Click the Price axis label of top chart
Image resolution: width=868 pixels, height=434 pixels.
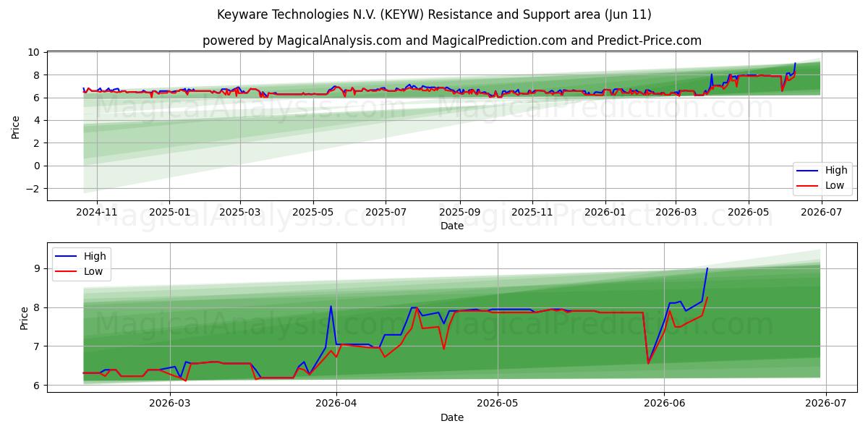16,127
